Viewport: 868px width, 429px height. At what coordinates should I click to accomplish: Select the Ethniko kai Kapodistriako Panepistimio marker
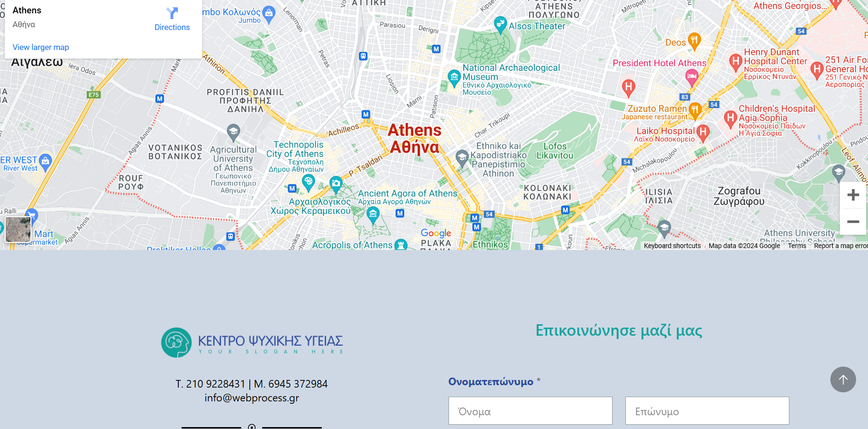462,159
